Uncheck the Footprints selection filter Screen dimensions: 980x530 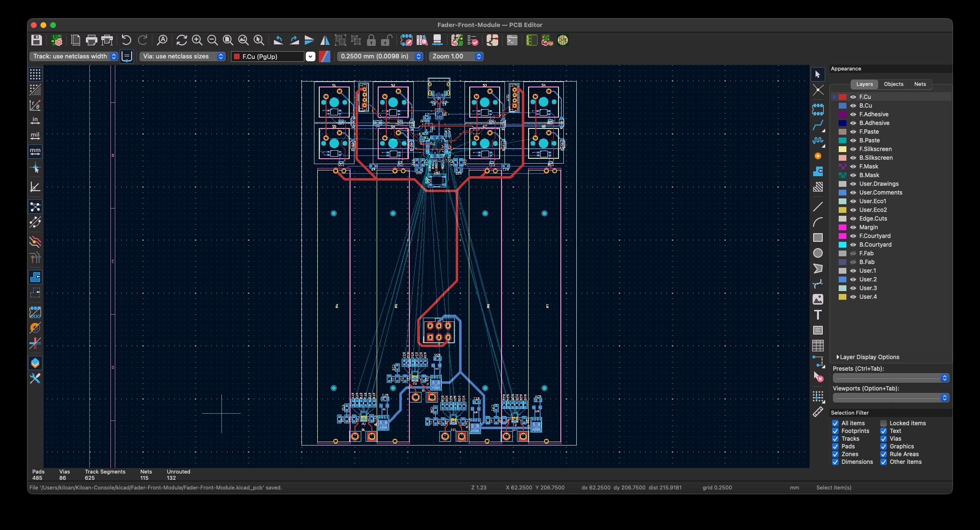[x=835, y=431]
